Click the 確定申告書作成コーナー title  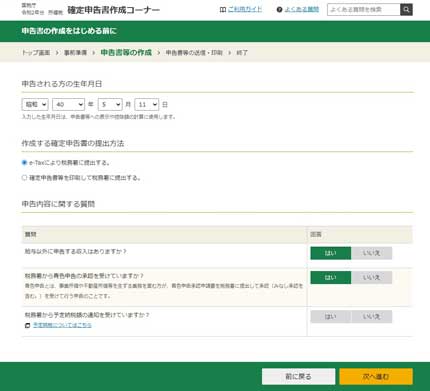(x=114, y=10)
